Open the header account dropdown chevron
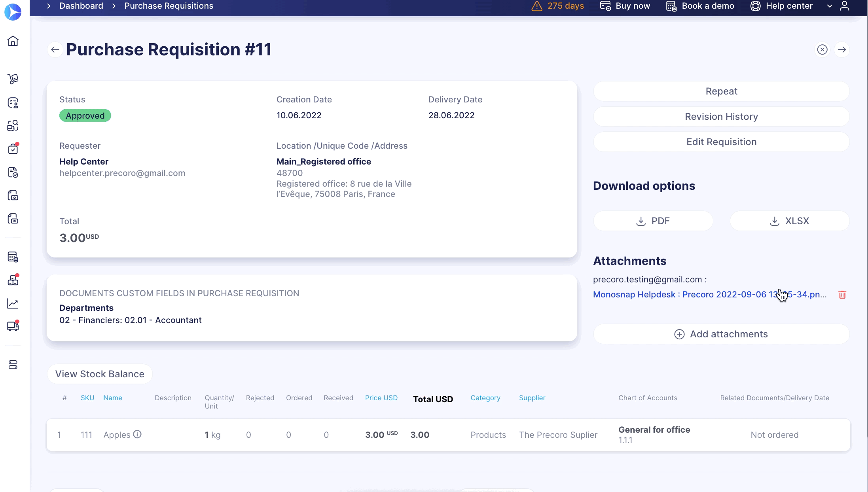Screen dimensions: 868x492 coord(829,6)
